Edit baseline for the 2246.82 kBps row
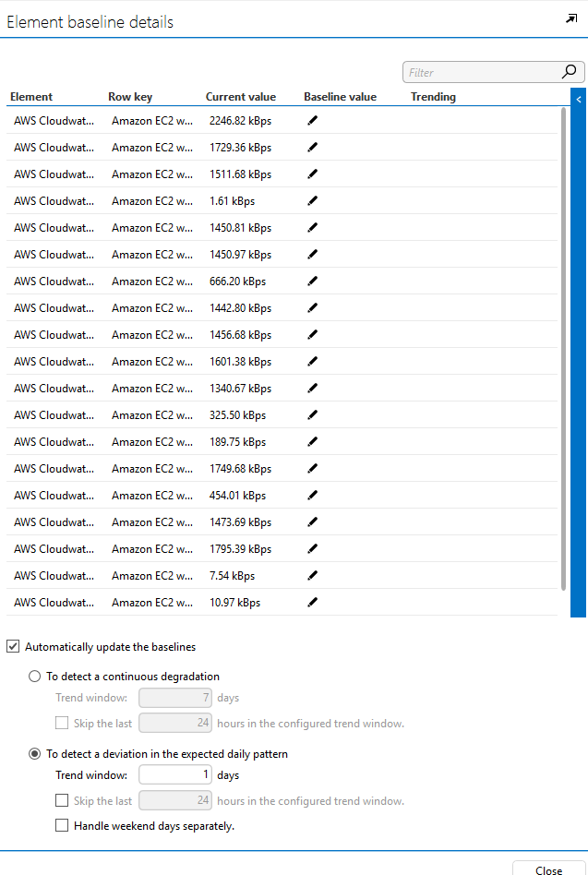 tap(312, 121)
